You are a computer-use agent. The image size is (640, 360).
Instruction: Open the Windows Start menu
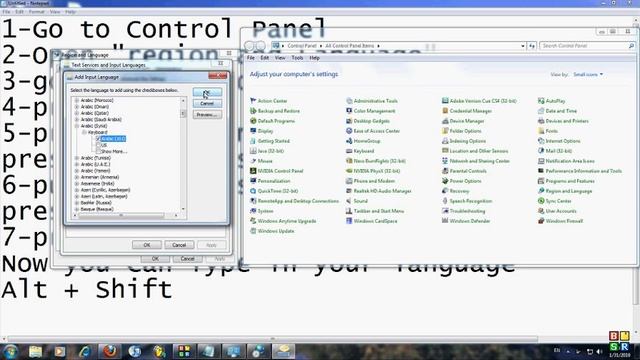coord(11,351)
